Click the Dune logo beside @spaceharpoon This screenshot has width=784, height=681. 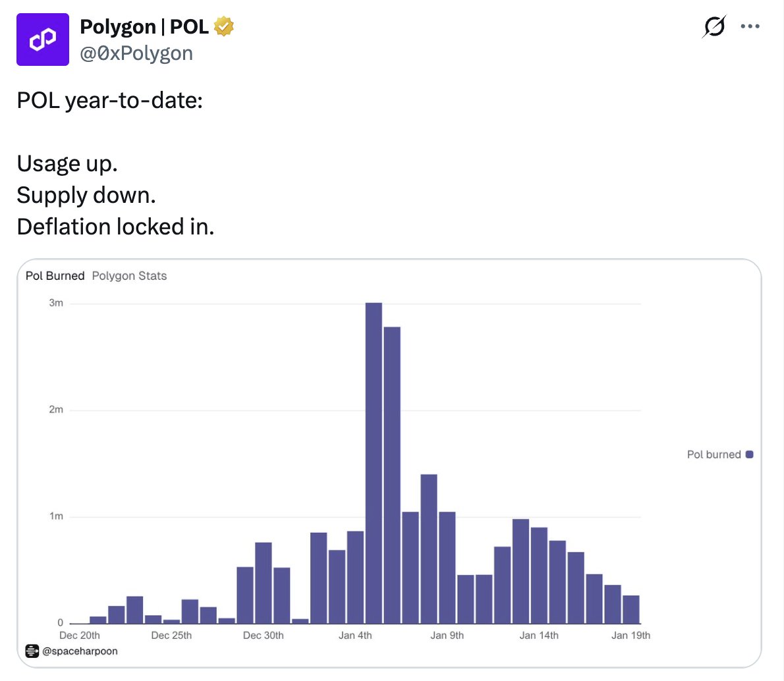32,651
